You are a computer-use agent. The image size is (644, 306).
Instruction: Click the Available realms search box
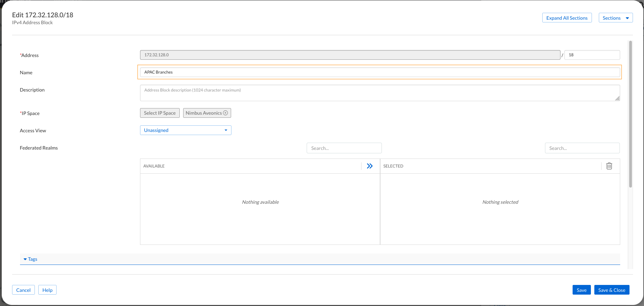(x=344, y=148)
